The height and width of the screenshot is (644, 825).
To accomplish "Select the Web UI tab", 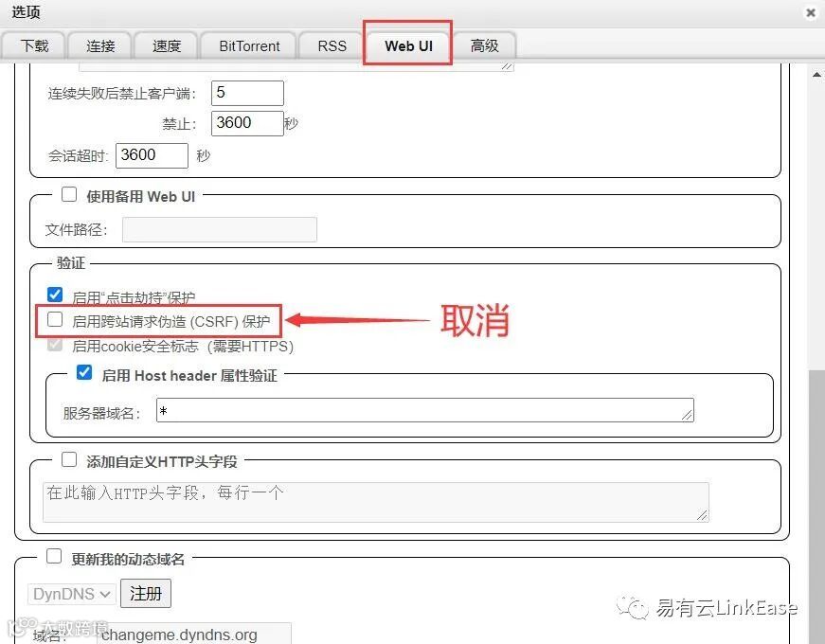I will [408, 46].
